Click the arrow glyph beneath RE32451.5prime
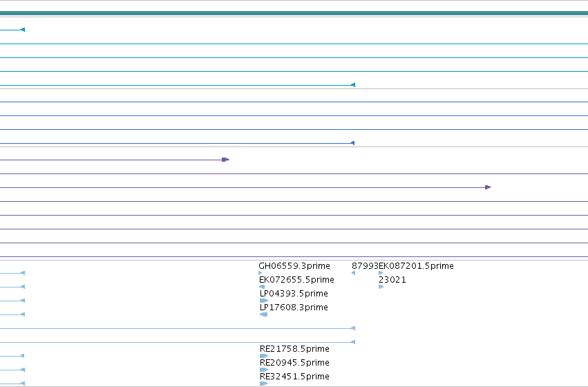Viewport: 588px width, 387px height. coord(264,384)
